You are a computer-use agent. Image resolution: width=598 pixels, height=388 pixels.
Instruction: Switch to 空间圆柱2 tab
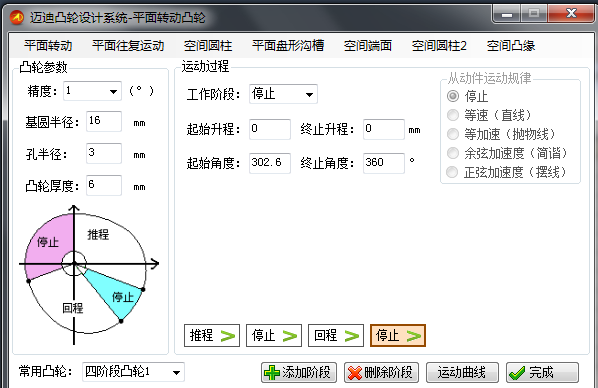(439, 46)
